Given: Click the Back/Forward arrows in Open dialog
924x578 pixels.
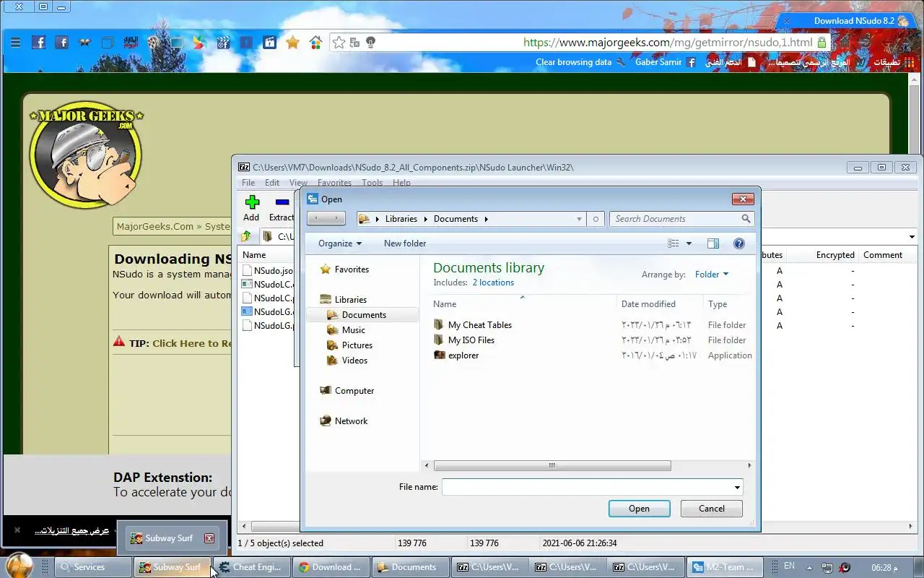Looking at the screenshot, I should tap(326, 218).
